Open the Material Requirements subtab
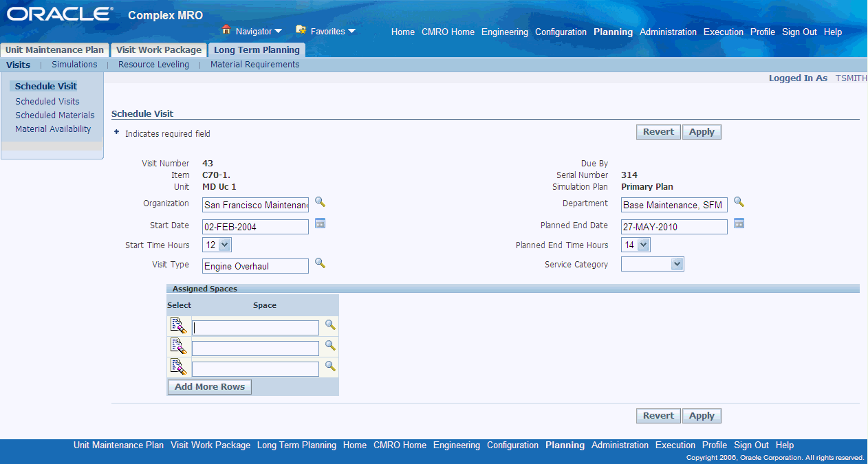 255,65
